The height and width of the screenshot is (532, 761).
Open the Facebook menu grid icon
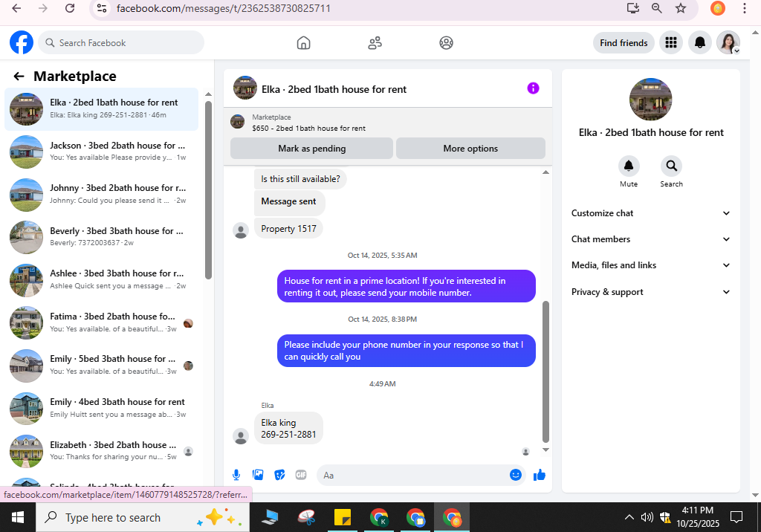click(671, 42)
